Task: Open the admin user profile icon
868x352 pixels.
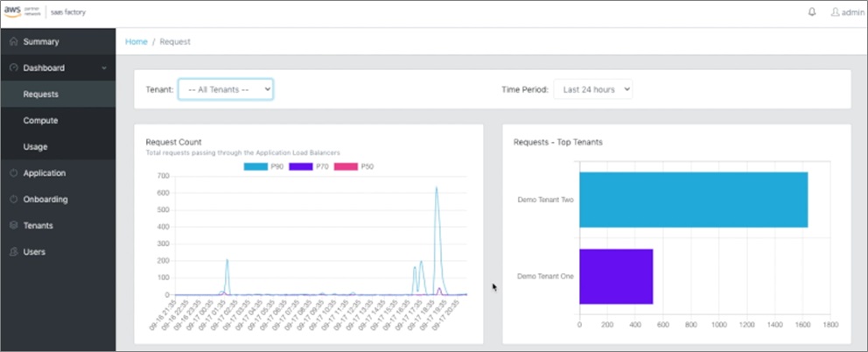Action: click(x=835, y=12)
